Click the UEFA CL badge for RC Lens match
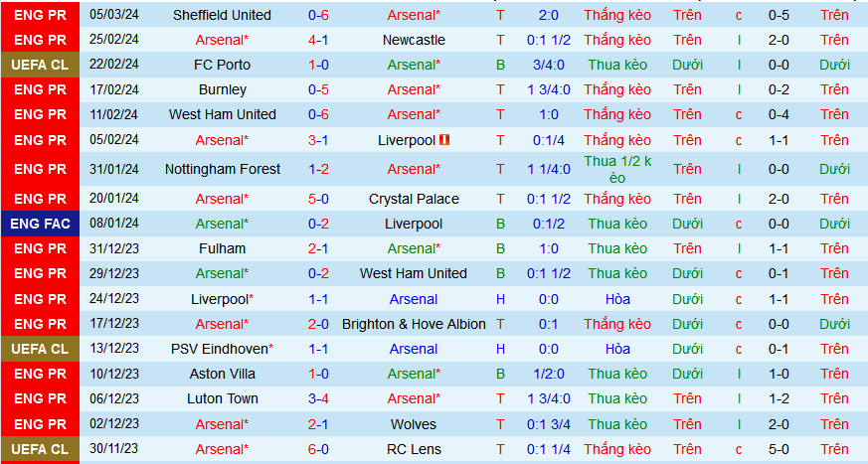The height and width of the screenshot is (464, 868). point(42,449)
